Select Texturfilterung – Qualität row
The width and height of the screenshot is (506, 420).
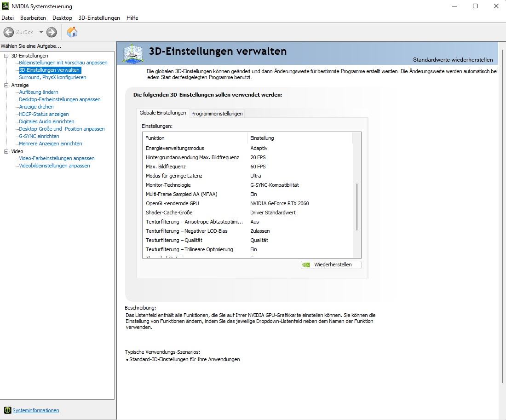pyautogui.click(x=248, y=240)
